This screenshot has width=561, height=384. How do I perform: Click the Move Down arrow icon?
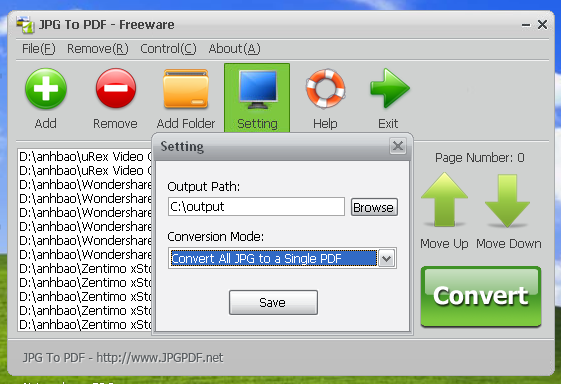507,200
